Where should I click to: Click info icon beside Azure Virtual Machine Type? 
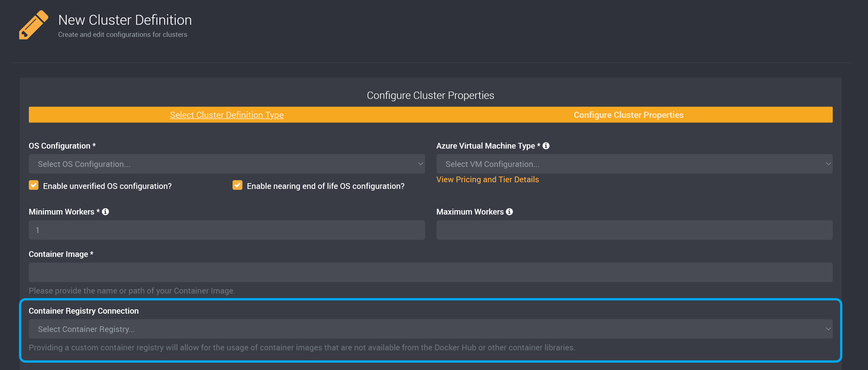pos(546,146)
